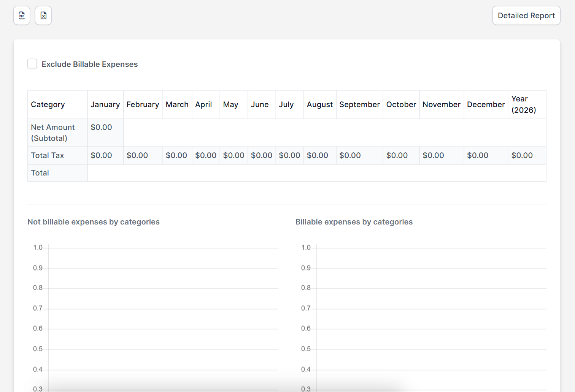Click the Net Amount (Subtotal) row label
The width and height of the screenshot is (575, 392).
pyautogui.click(x=57, y=133)
